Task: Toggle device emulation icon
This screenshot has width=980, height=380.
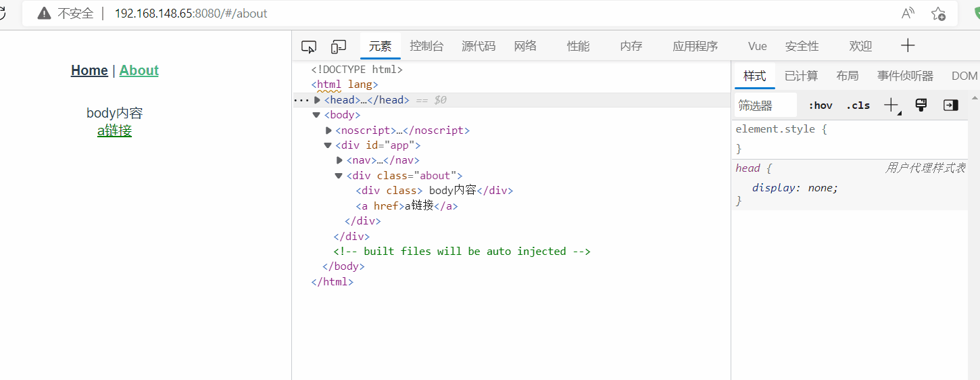Action: point(339,47)
